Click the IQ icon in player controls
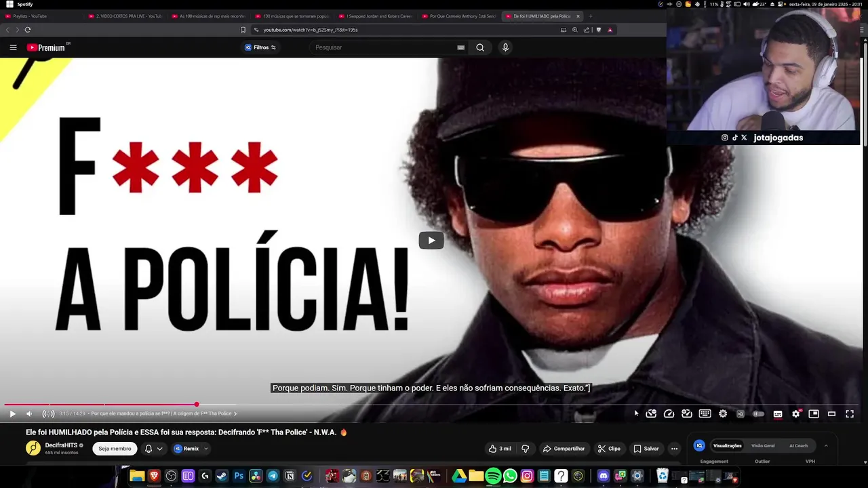868x488 pixels. 741,413
